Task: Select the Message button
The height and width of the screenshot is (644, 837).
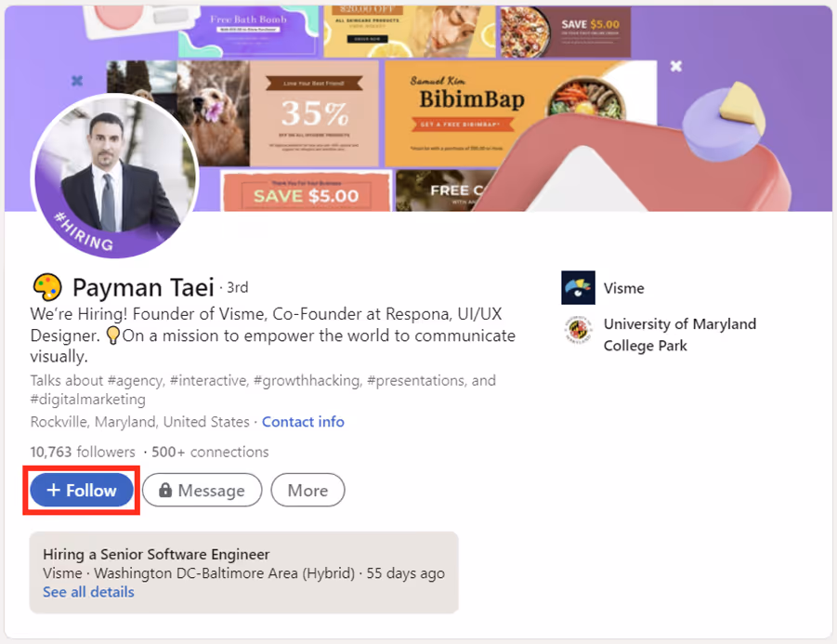Action: 202,490
